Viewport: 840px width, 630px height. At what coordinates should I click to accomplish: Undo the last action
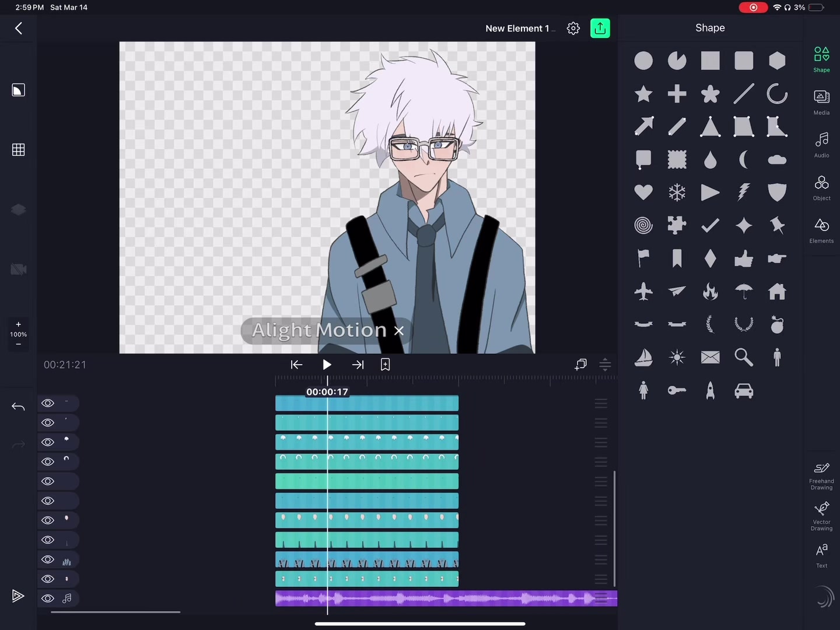[x=18, y=407]
